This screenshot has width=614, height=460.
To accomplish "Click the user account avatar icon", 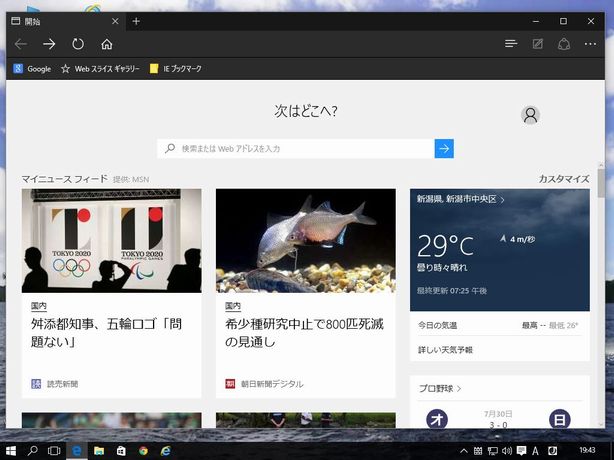I will pos(530,115).
